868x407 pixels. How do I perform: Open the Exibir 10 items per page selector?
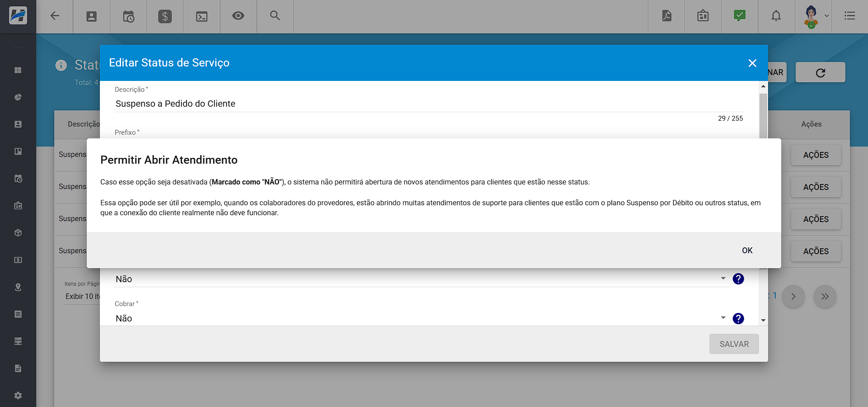(82, 297)
